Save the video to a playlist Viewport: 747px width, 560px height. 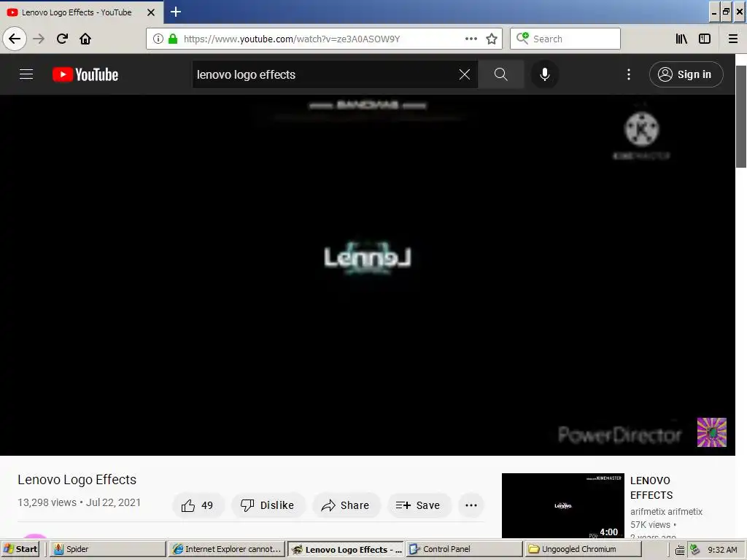(418, 505)
